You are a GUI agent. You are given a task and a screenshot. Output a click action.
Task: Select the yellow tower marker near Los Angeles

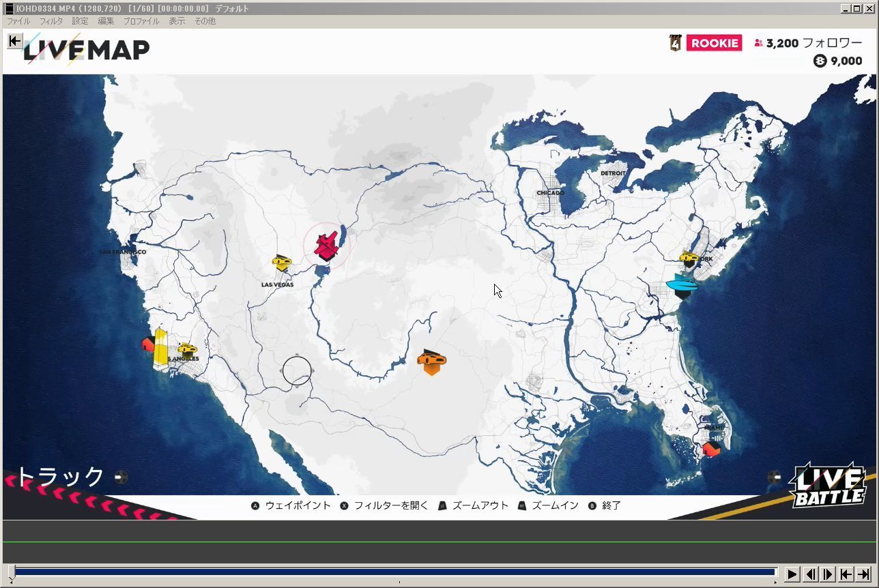160,348
